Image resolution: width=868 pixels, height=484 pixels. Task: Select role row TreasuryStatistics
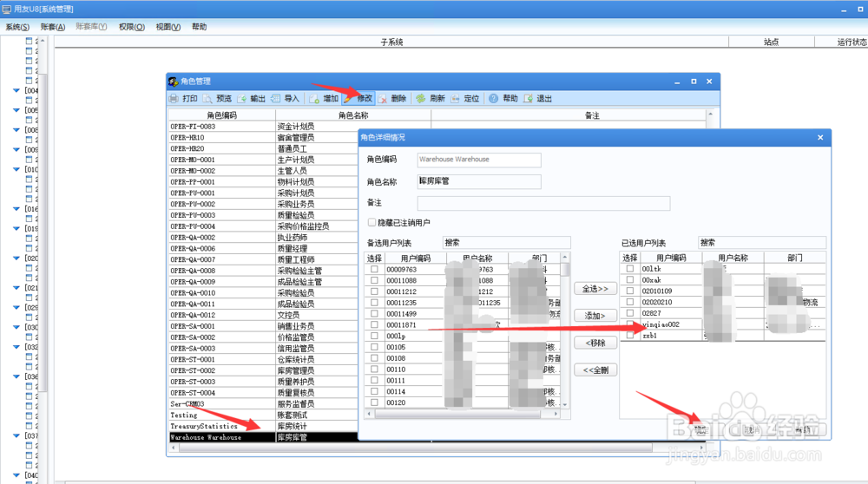(x=263, y=426)
